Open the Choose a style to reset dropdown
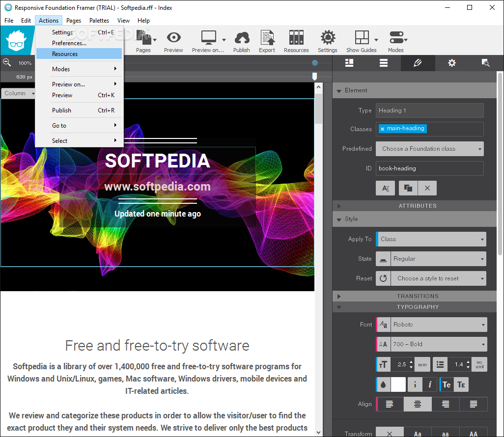 [439, 278]
